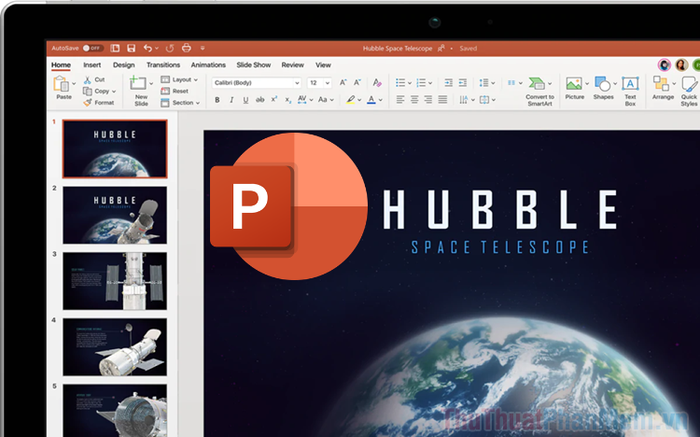Open the Layout dropdown
The image size is (700, 437).
point(179,79)
